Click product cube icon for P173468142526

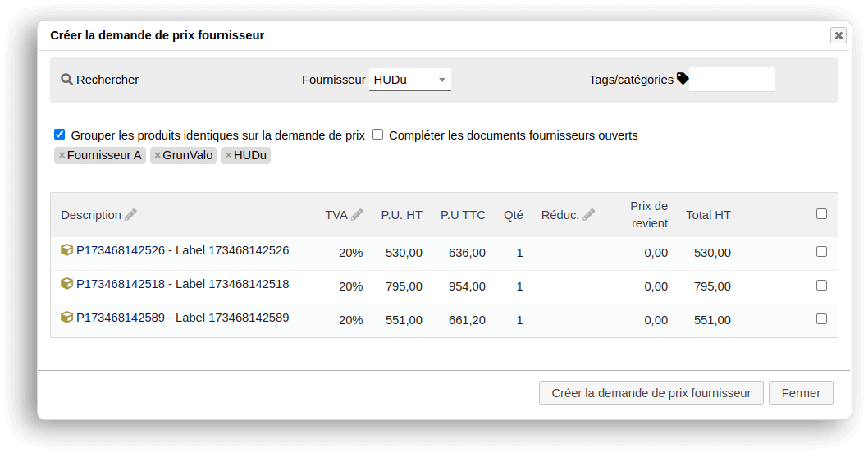pos(67,250)
